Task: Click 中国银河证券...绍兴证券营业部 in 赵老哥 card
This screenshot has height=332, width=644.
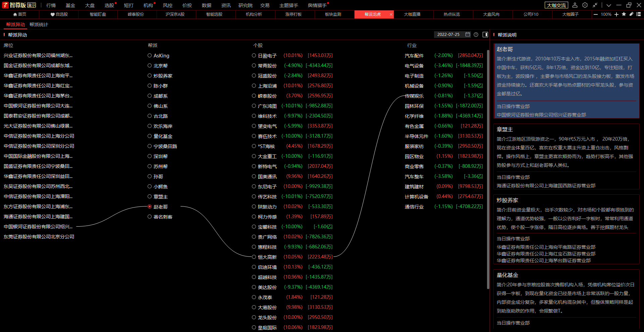Action: pyautogui.click(x=541, y=115)
